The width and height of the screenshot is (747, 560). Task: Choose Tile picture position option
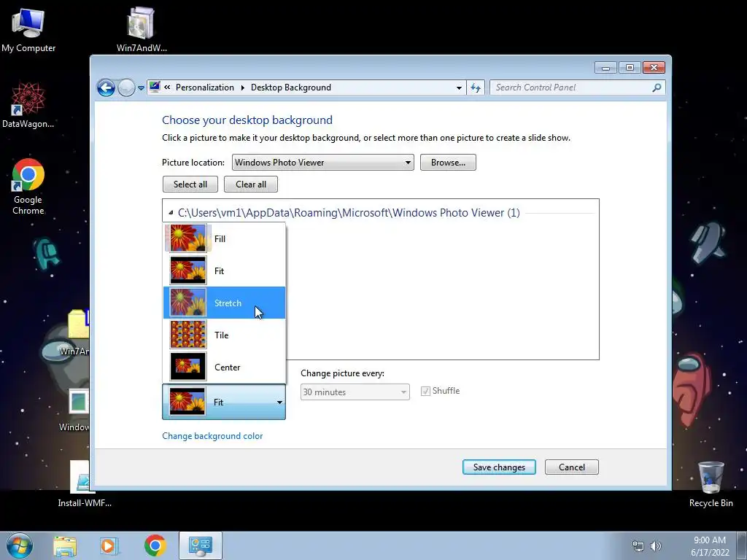coord(225,335)
